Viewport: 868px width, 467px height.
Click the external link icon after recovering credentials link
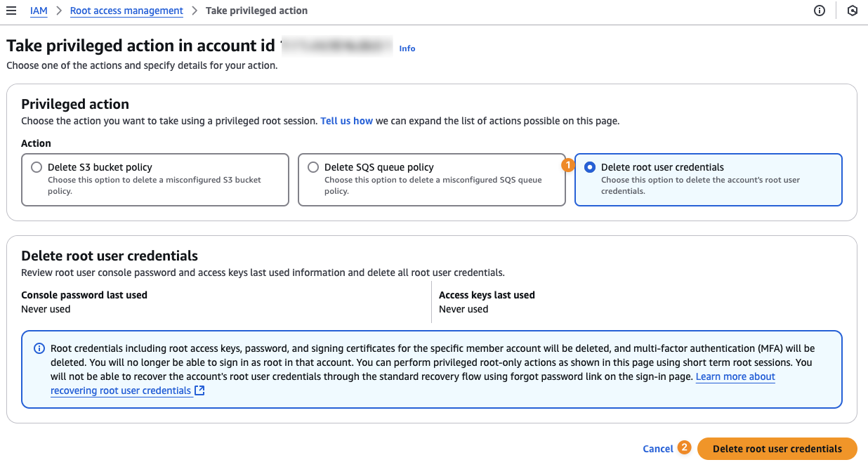click(199, 390)
